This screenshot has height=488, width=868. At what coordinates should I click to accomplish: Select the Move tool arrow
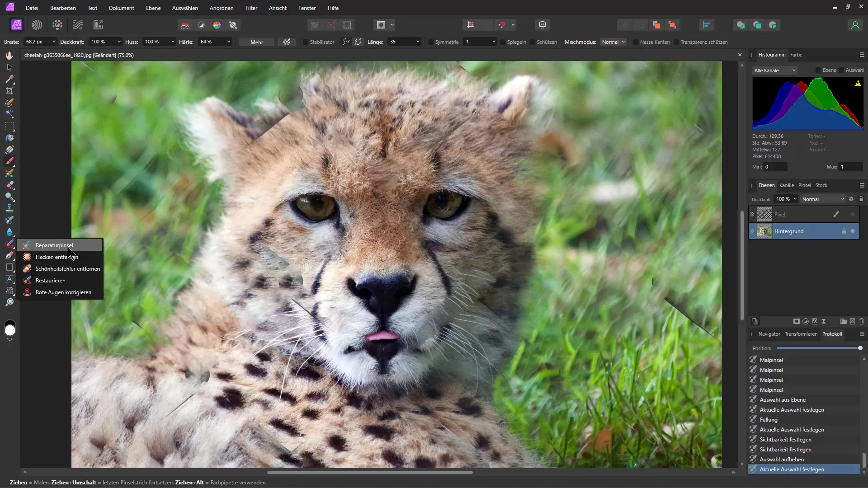[9, 67]
